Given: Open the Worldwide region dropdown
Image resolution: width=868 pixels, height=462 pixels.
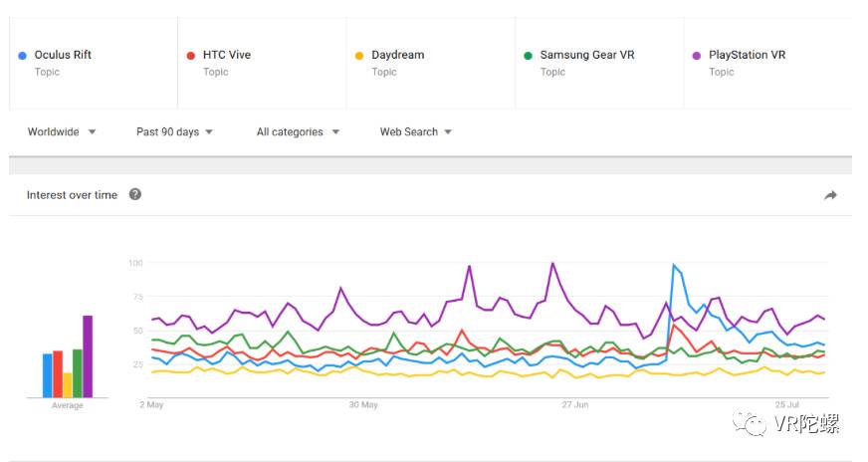Looking at the screenshot, I should point(62,131).
